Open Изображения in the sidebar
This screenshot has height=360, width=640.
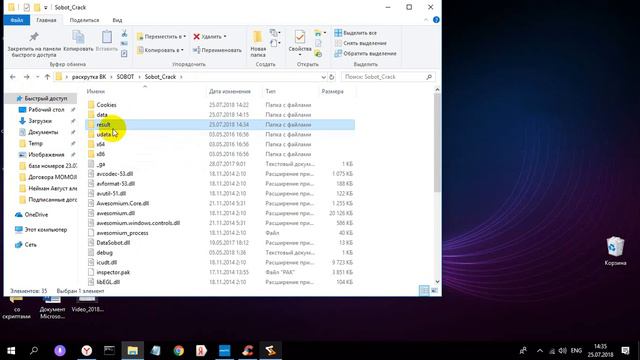pyautogui.click(x=46, y=155)
